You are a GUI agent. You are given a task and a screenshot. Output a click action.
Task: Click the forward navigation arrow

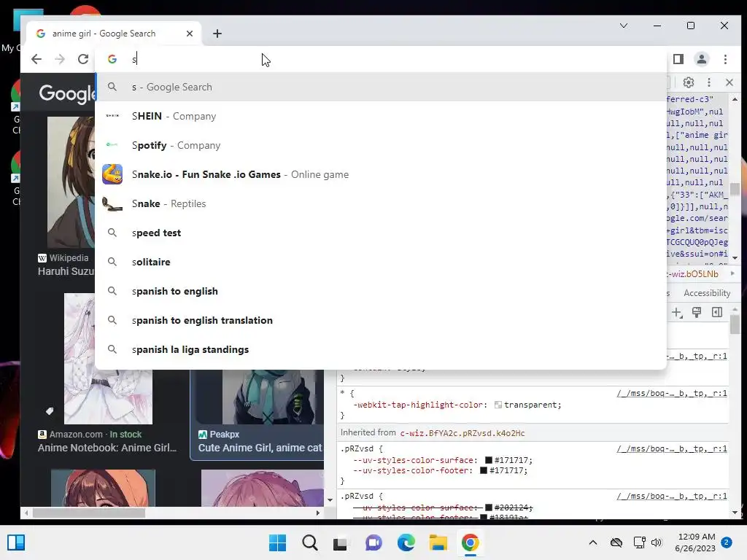pos(60,59)
